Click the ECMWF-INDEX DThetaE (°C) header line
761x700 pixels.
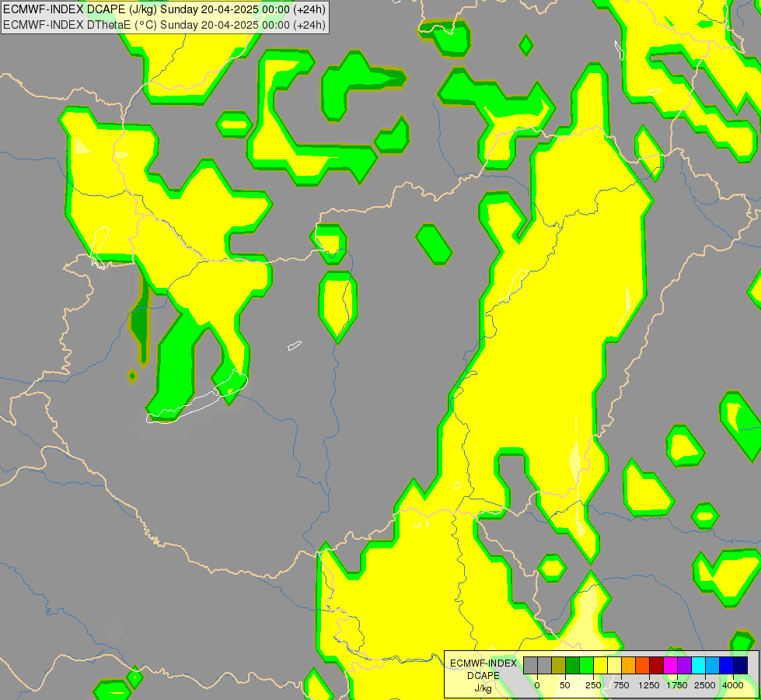[164, 25]
